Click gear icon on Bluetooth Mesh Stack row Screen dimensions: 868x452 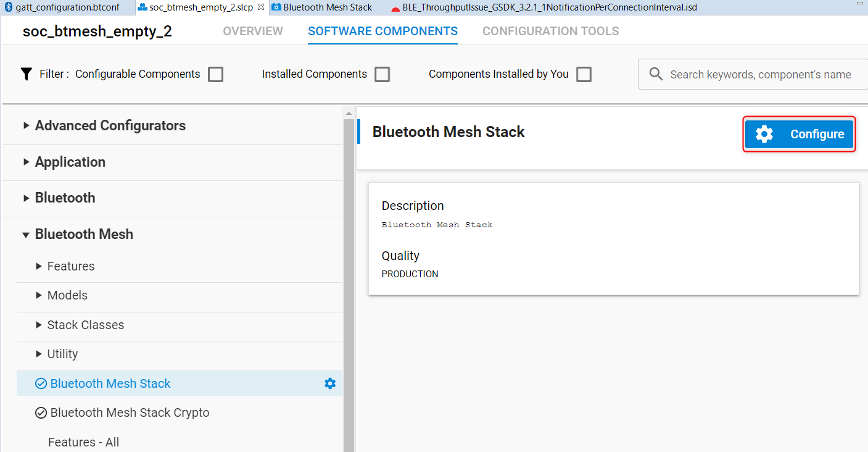[x=330, y=383]
